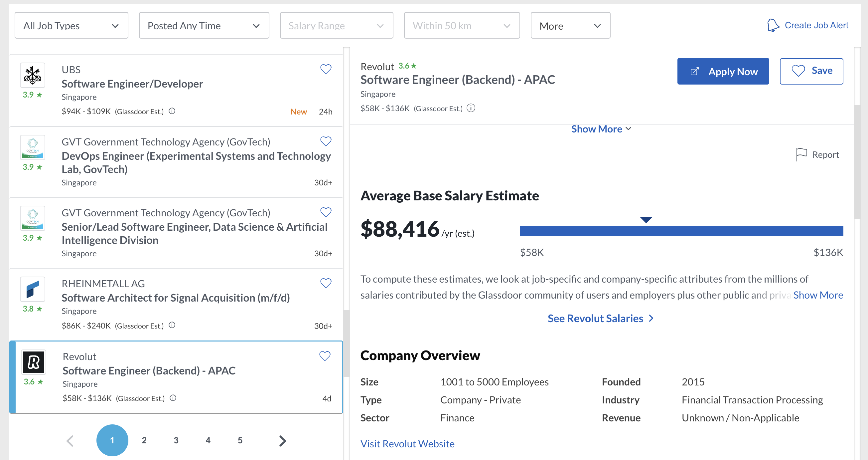Open the All Job Types dropdown
This screenshot has height=460, width=868.
click(x=71, y=25)
